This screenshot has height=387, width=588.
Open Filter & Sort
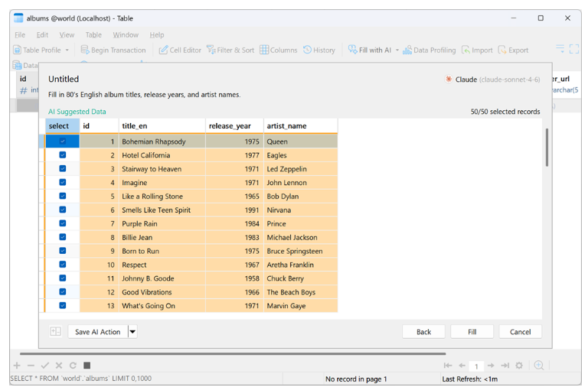coord(230,50)
